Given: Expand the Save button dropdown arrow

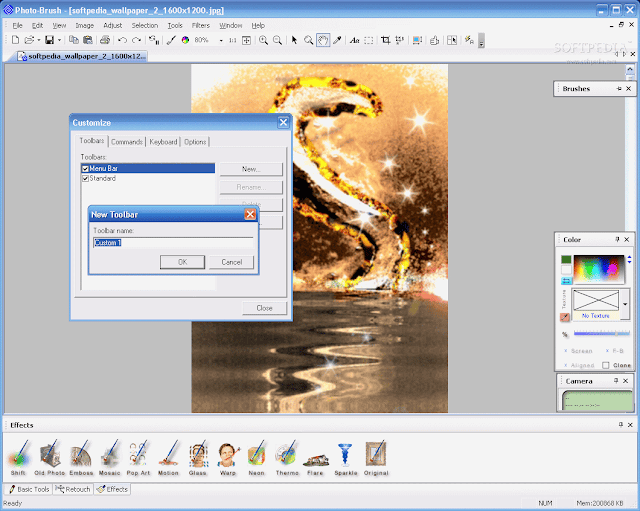Looking at the screenshot, I should pos(59,40).
